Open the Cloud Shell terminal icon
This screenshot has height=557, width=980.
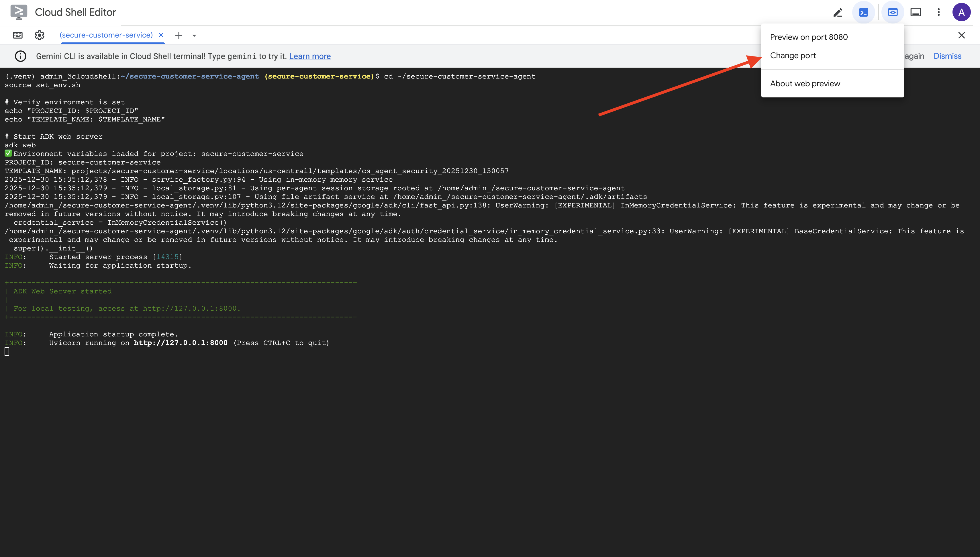(865, 12)
